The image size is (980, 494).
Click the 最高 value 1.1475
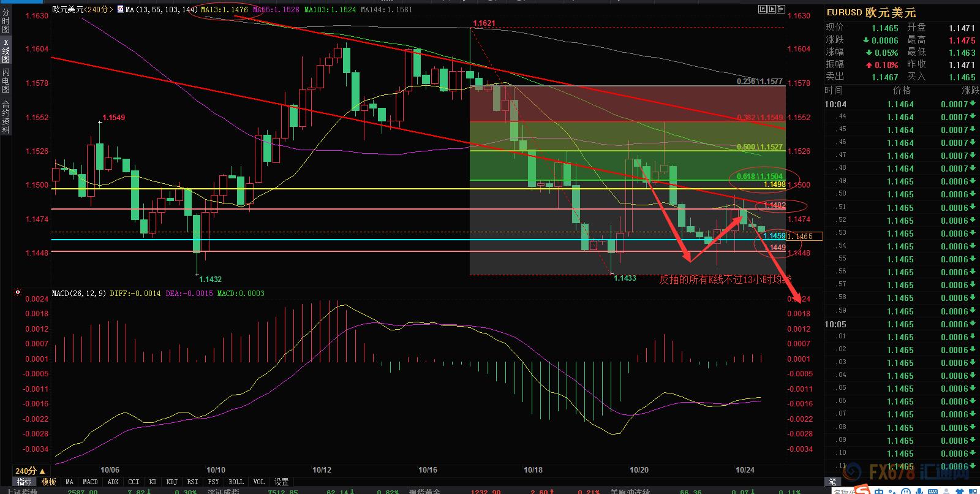click(962, 40)
